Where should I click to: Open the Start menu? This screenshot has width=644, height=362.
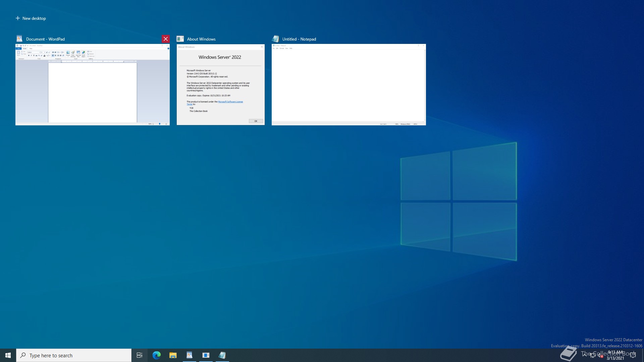coord(8,355)
